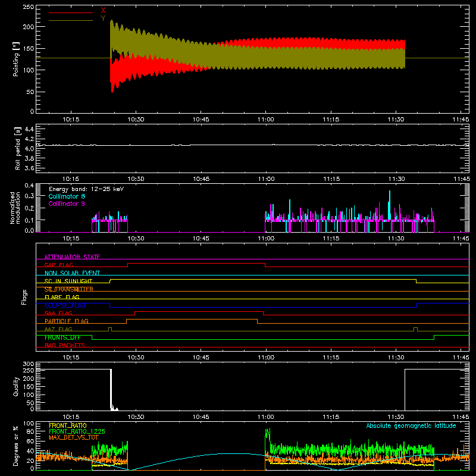Image resolution: width=476 pixels, height=476 pixels.
Task: Click the SAA_FLAG label
Action: pyautogui.click(x=58, y=313)
